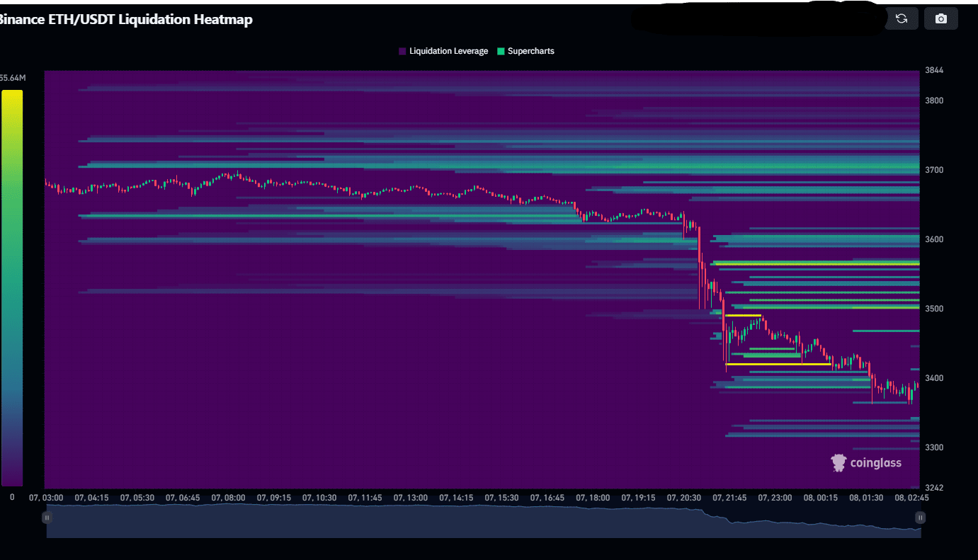Click the 07, 03:00 time axis label

[46, 498]
